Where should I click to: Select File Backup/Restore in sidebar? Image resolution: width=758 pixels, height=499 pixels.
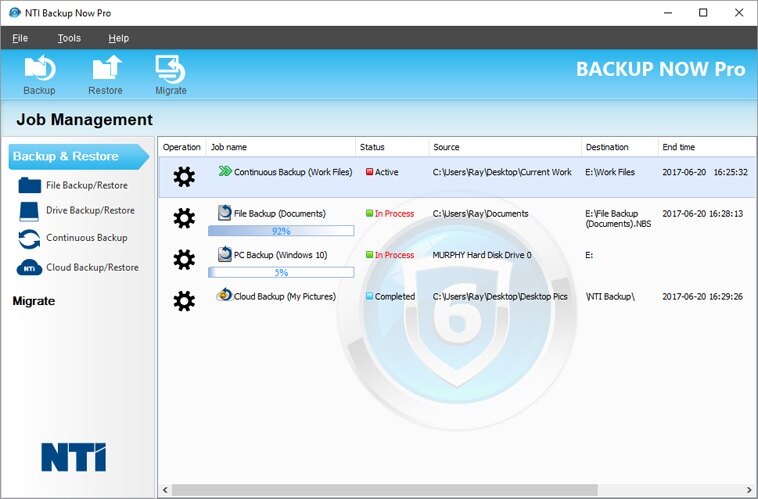tap(86, 185)
